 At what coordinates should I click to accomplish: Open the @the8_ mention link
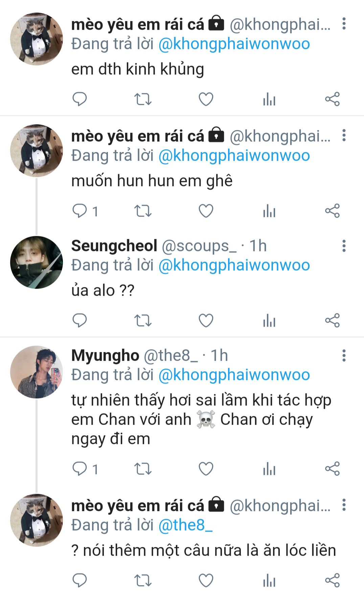pyautogui.click(x=185, y=525)
